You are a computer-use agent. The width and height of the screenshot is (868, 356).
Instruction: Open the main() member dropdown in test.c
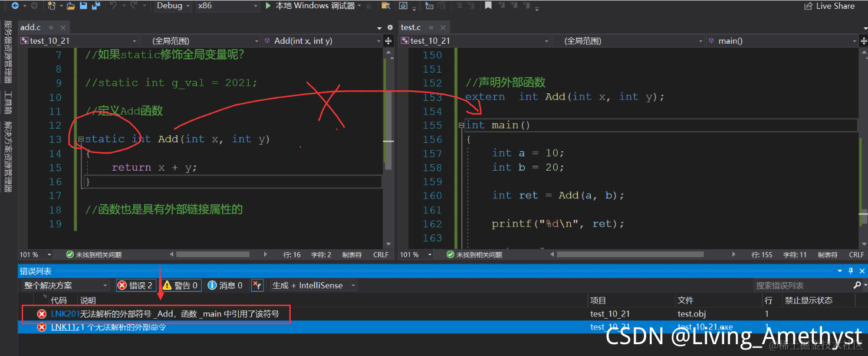782,41
